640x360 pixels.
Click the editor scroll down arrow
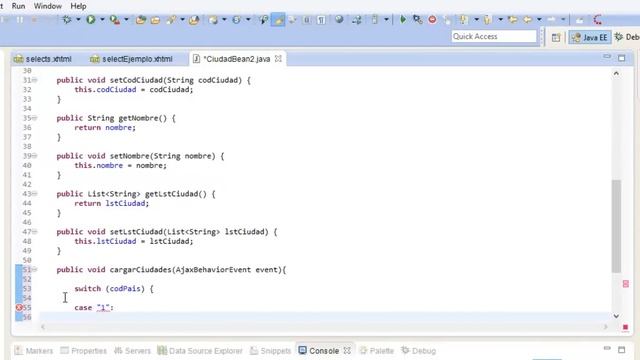pos(616,316)
